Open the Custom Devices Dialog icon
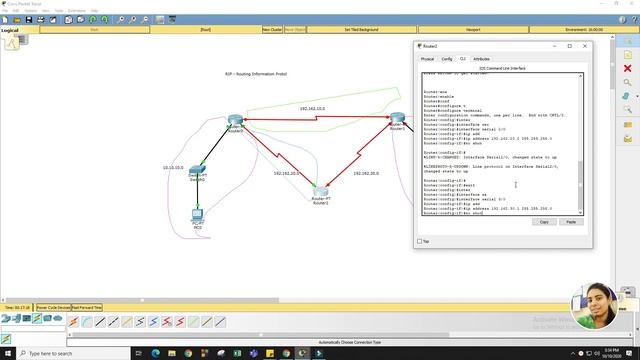The image size is (640, 360). click(x=172, y=20)
